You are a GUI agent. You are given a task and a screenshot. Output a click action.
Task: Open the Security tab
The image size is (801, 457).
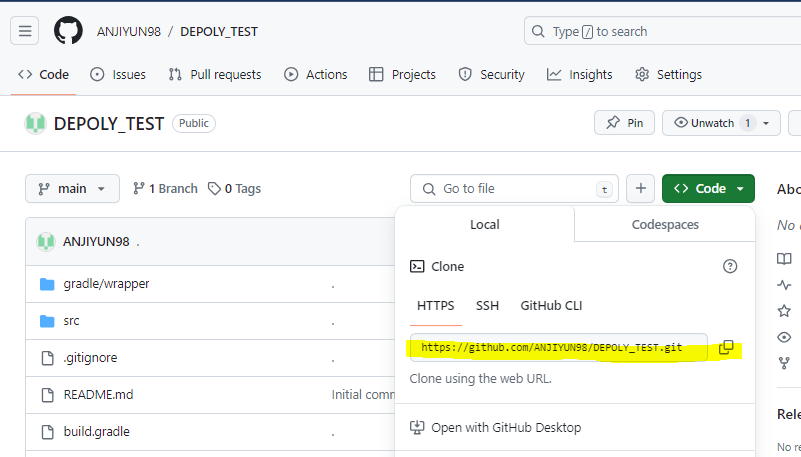[x=491, y=75]
